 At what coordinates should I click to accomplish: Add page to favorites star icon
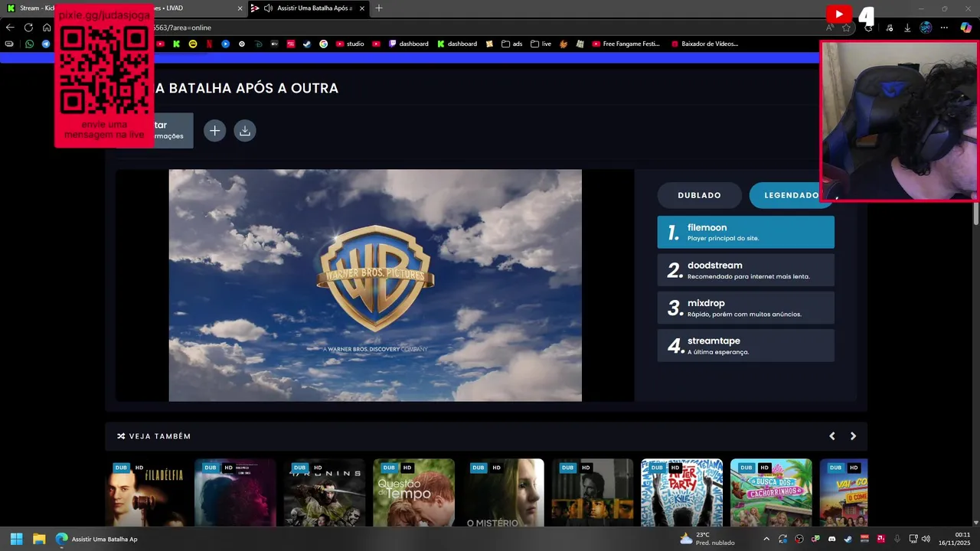(x=847, y=28)
